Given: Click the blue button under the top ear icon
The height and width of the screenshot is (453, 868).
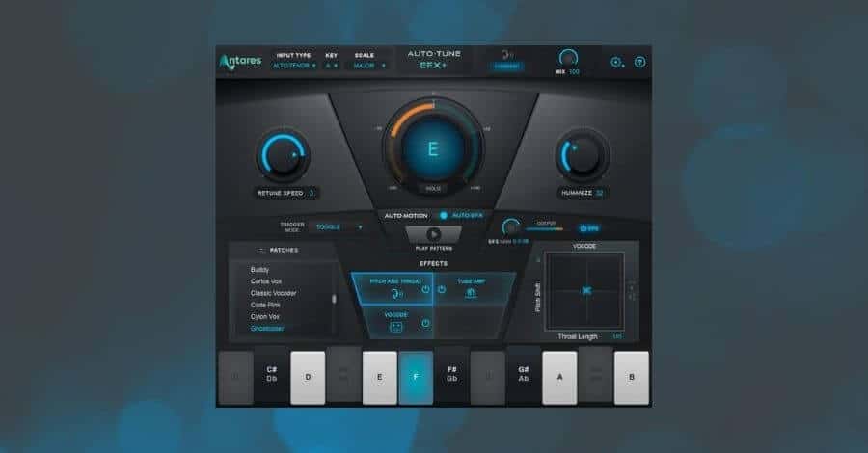Looking at the screenshot, I should [506, 67].
